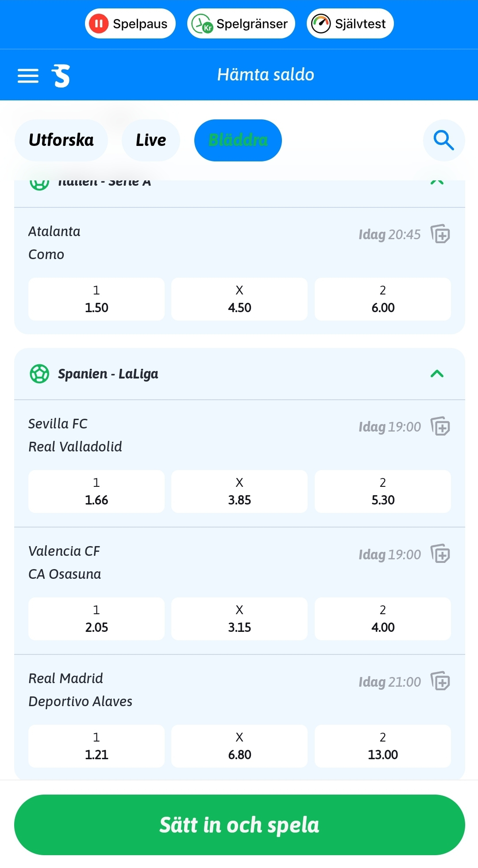Select away odds 5.30 for Real Valladolid
This screenshot has height=868, width=478.
[x=382, y=492]
